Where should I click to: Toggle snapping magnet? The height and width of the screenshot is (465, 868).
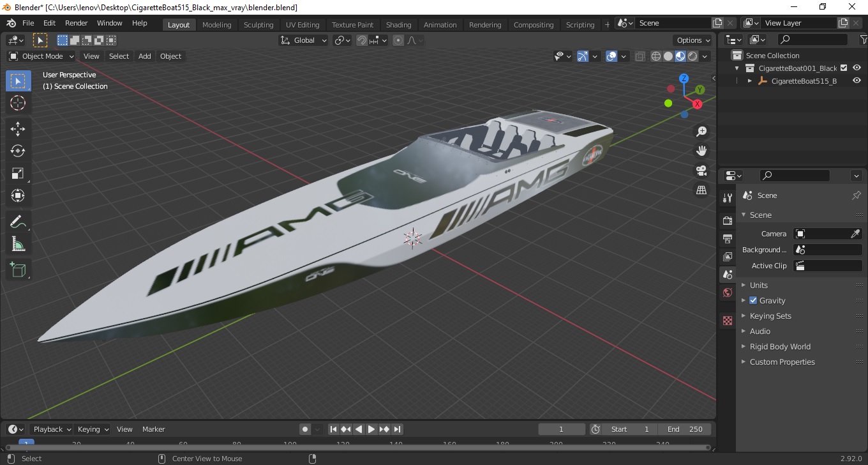coord(362,40)
